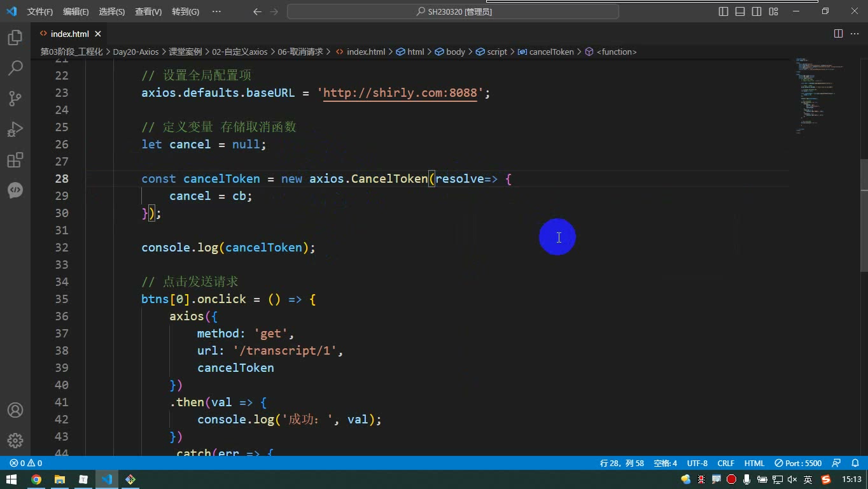Toggle the primary sidebar layout button
868x489 pixels.
[x=724, y=11]
